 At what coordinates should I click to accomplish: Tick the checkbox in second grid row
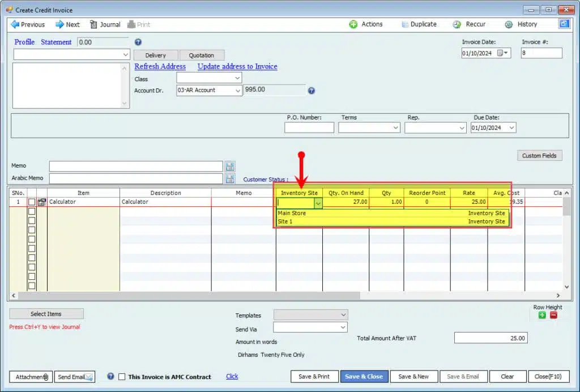32,211
